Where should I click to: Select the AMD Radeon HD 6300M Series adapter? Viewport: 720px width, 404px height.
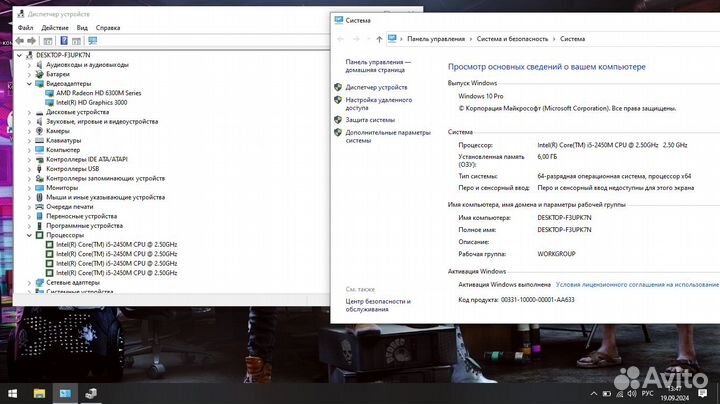98,93
